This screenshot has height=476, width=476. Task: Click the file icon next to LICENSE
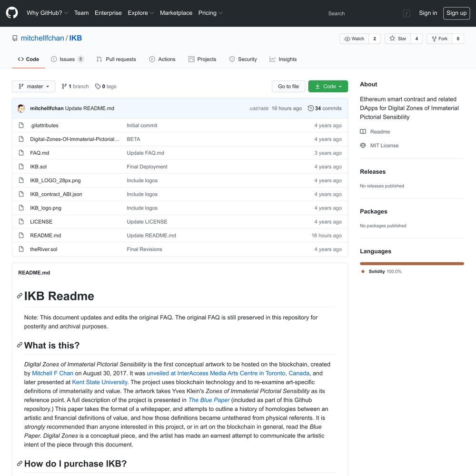click(21, 222)
